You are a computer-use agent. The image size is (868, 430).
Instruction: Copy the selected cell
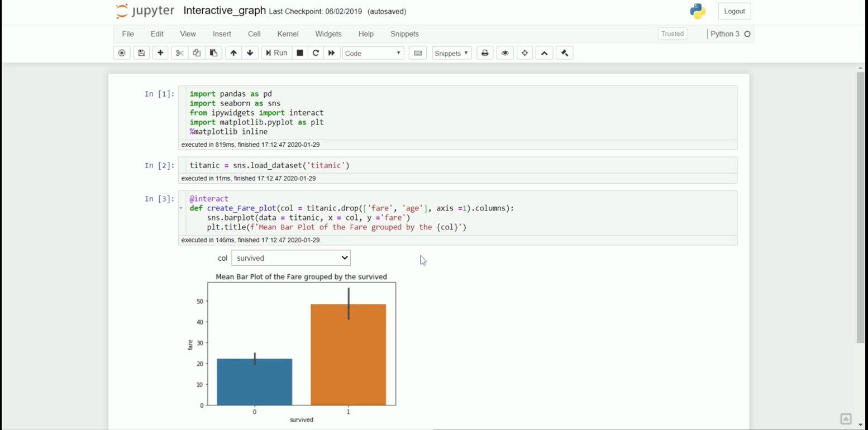coord(196,52)
